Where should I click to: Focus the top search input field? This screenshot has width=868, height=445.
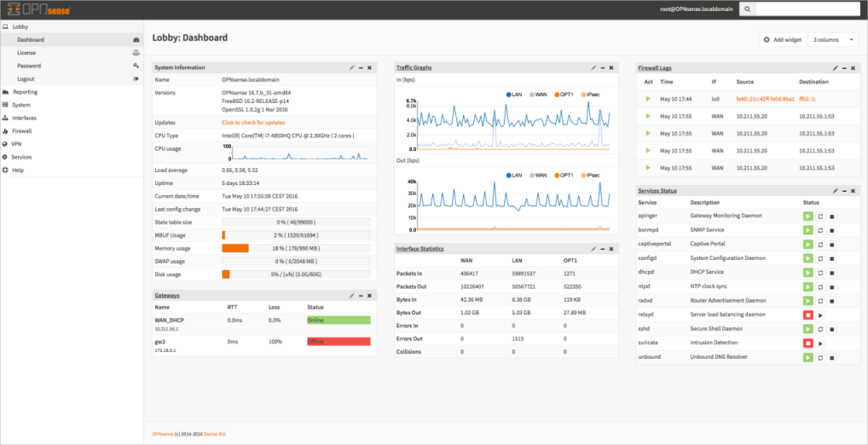(807, 9)
